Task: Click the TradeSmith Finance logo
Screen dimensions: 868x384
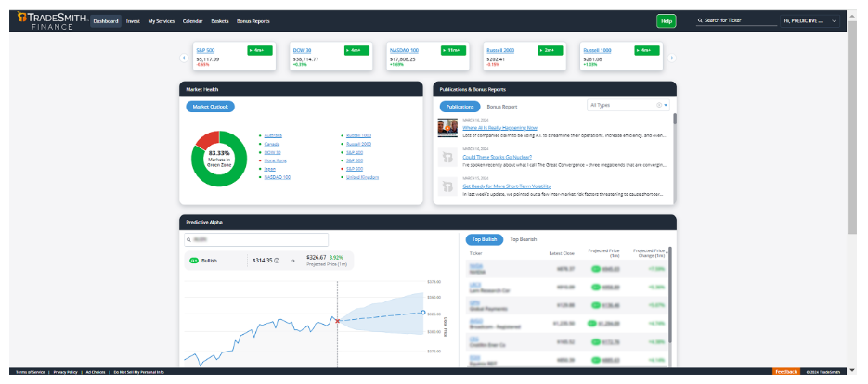Action: 53,21
